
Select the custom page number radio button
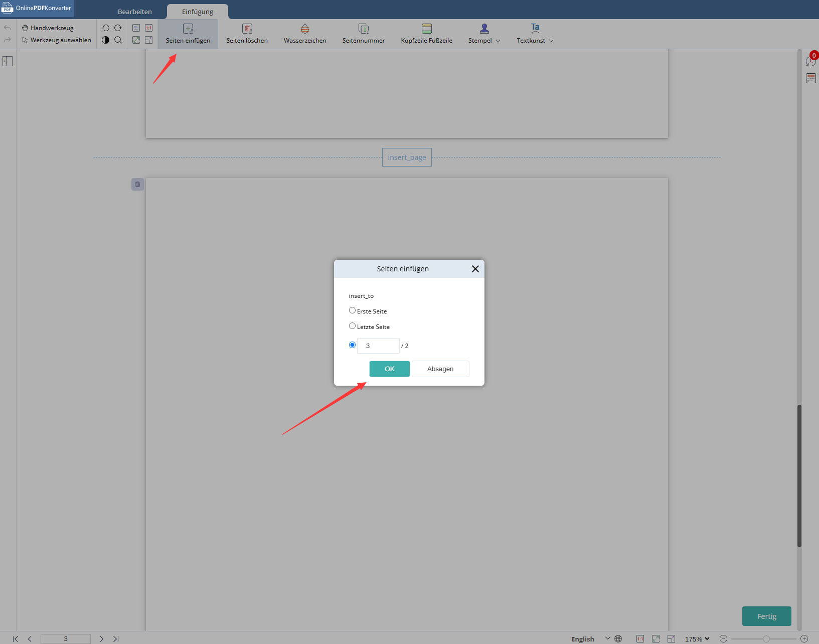(352, 345)
